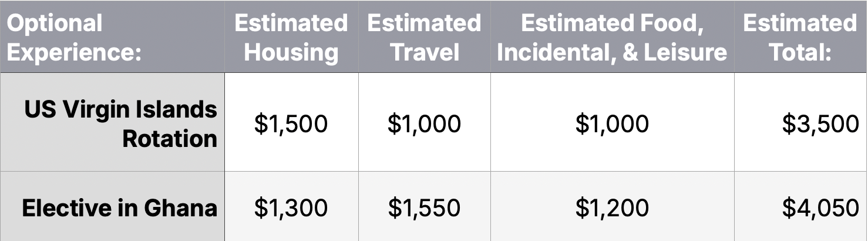Click the word Rotation in first row

(170, 139)
